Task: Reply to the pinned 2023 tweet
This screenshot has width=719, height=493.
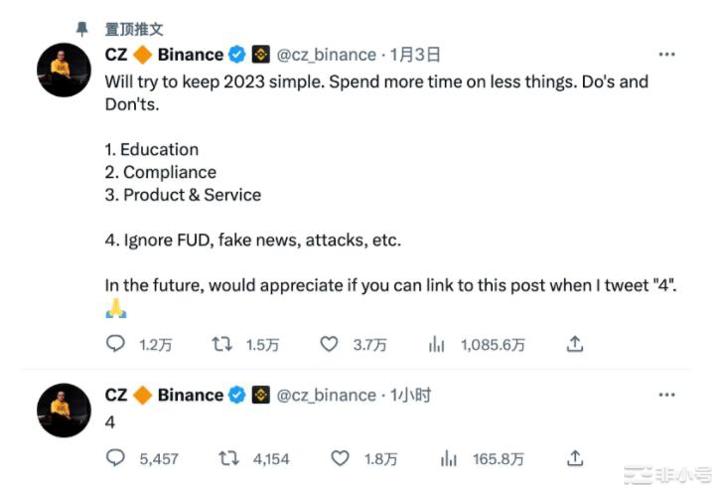Action: (x=116, y=344)
